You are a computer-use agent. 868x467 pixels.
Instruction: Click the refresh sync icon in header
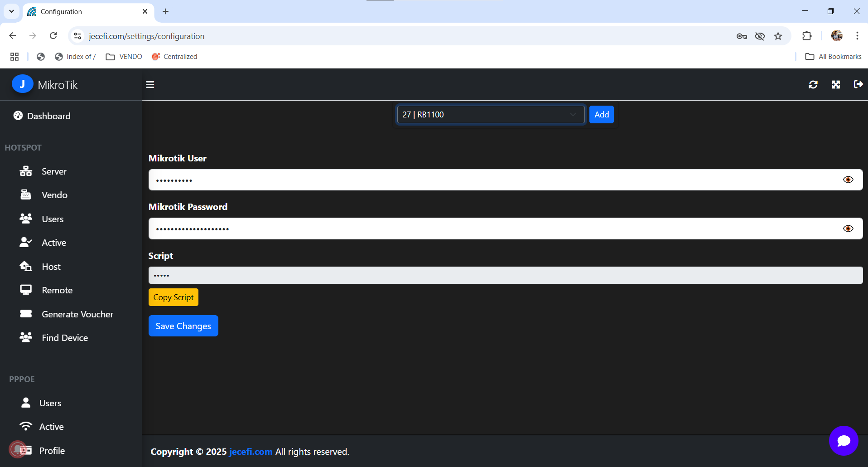pos(813,84)
